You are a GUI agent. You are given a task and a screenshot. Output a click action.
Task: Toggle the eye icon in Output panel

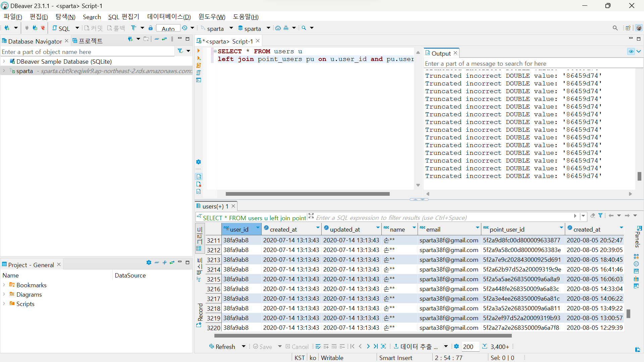631,52
